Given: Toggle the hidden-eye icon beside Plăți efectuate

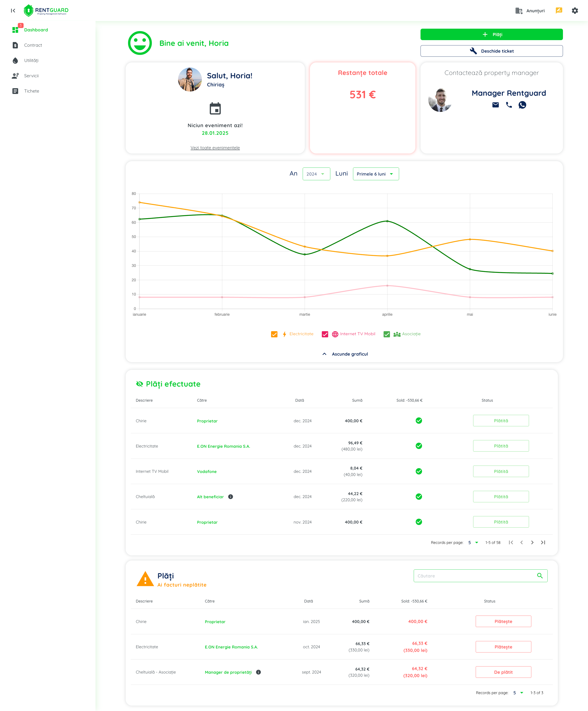Looking at the screenshot, I should [139, 384].
